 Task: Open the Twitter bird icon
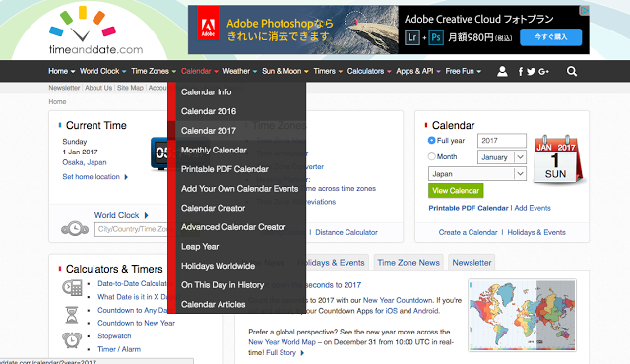[x=531, y=72]
